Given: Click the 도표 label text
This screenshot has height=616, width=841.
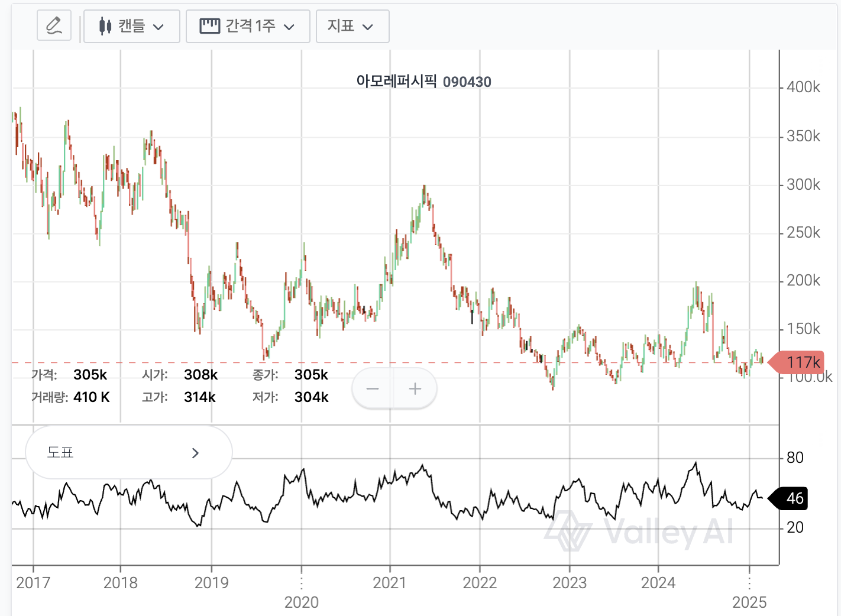Looking at the screenshot, I should coord(60,453).
